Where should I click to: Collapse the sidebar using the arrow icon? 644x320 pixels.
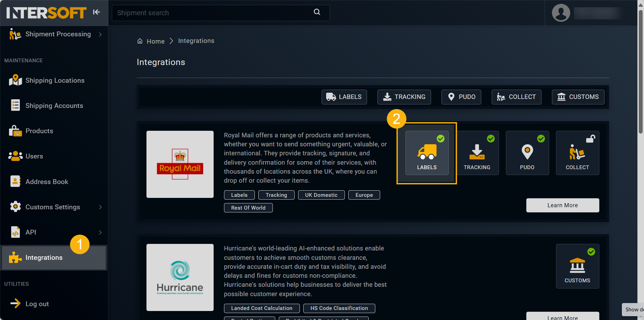[96, 12]
